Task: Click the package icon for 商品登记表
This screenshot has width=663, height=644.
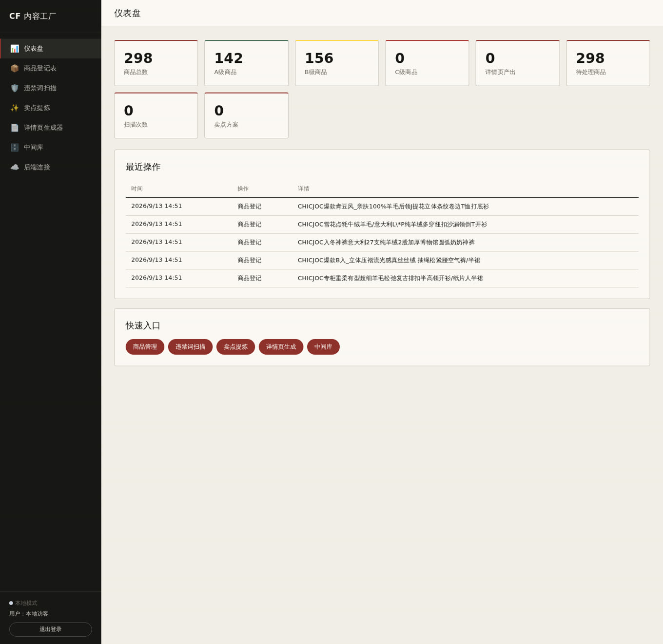Action: (x=15, y=69)
